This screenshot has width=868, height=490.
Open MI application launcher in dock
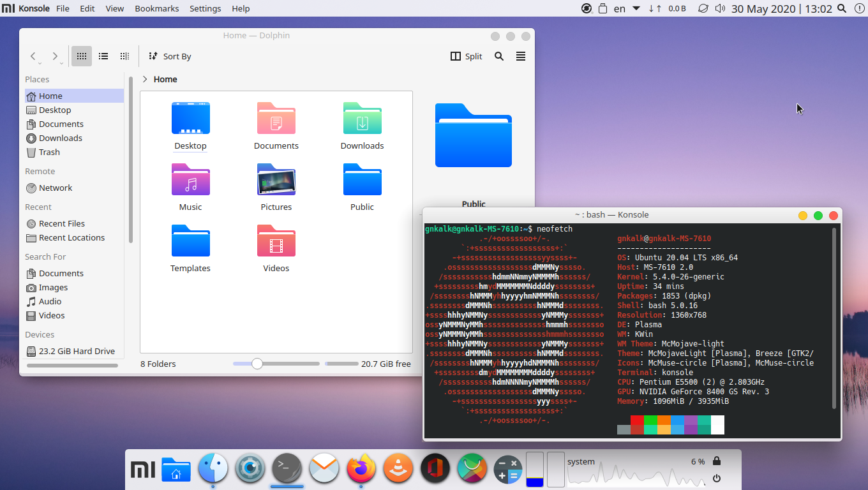(x=143, y=470)
